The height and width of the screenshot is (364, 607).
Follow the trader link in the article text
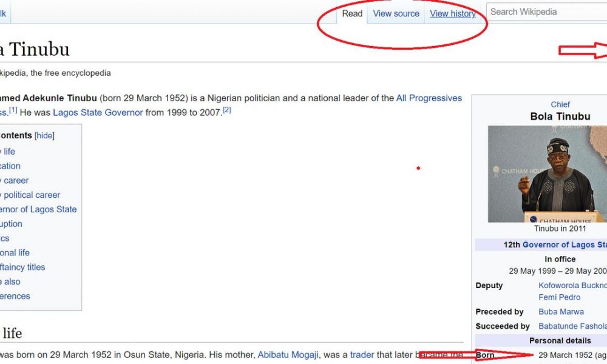pyautogui.click(x=362, y=354)
